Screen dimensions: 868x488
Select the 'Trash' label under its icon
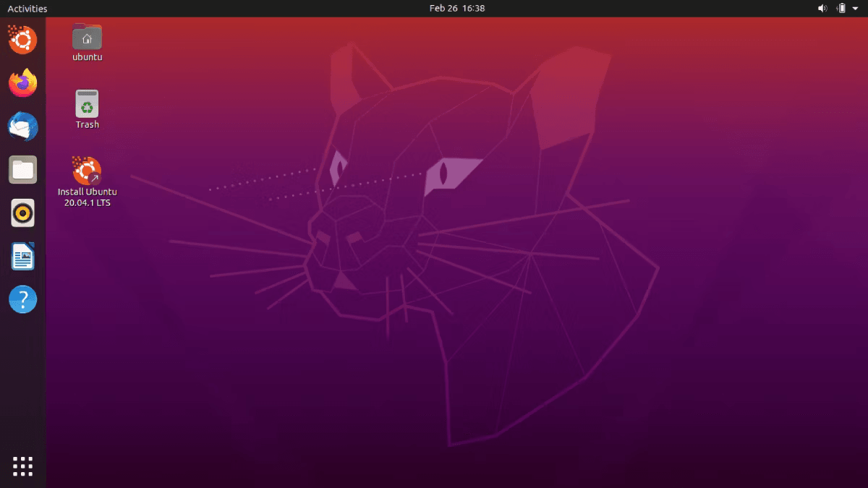pyautogui.click(x=86, y=124)
